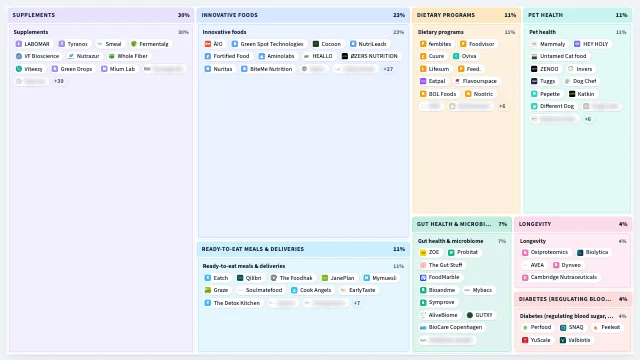
Task: Expand the +39 more supplements companies
Action: (59, 81)
